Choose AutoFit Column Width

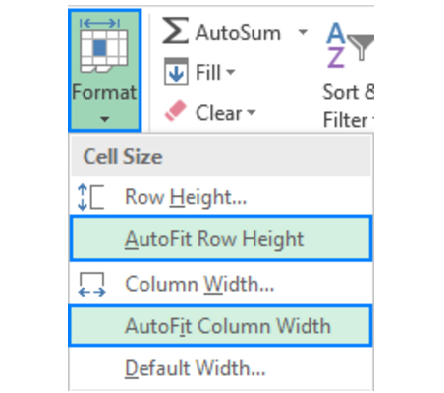221,326
